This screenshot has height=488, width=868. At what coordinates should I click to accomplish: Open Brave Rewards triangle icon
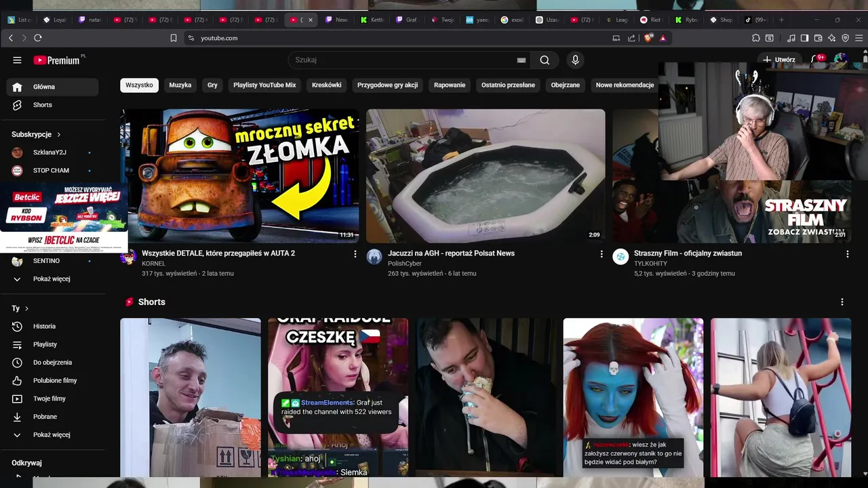pyautogui.click(x=663, y=38)
